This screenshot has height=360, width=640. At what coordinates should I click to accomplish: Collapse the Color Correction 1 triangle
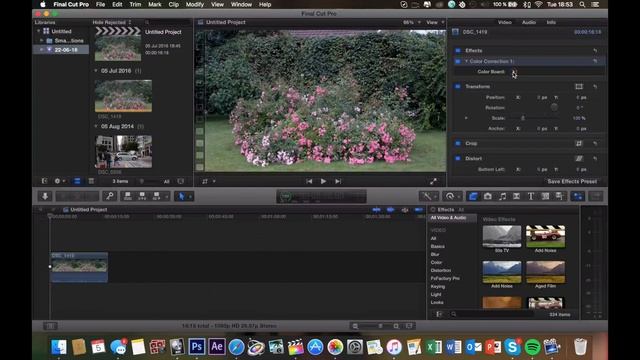coord(467,61)
